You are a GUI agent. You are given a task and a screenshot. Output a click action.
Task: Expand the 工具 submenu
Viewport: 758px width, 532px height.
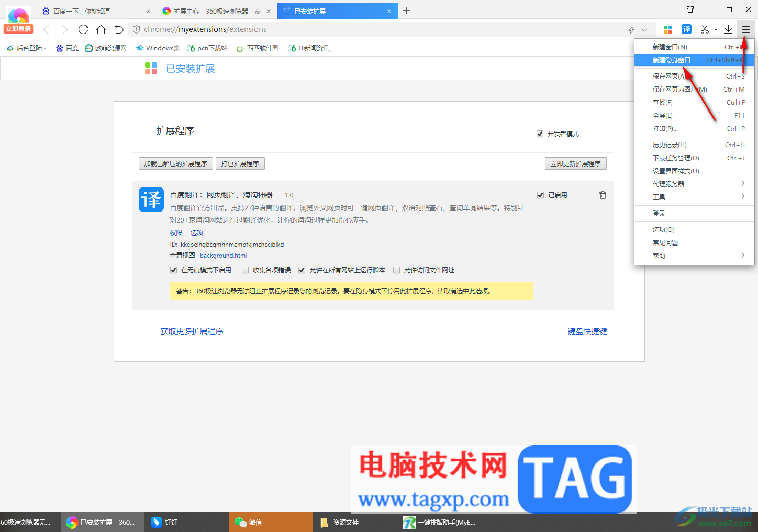(694, 197)
